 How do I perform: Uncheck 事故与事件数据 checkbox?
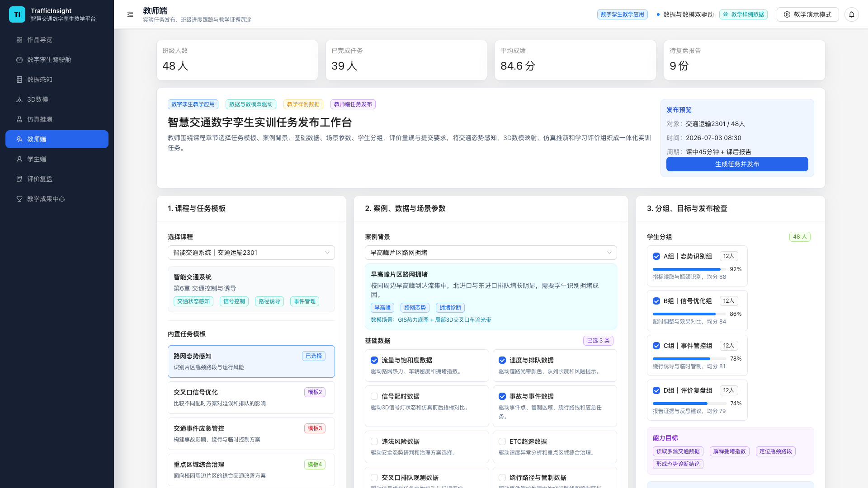coord(502,396)
